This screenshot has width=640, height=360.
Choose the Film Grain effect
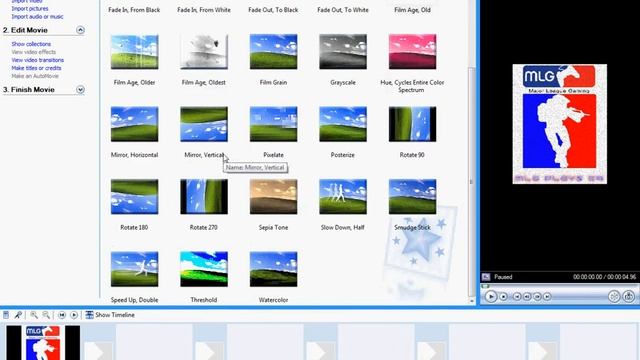pos(273,52)
